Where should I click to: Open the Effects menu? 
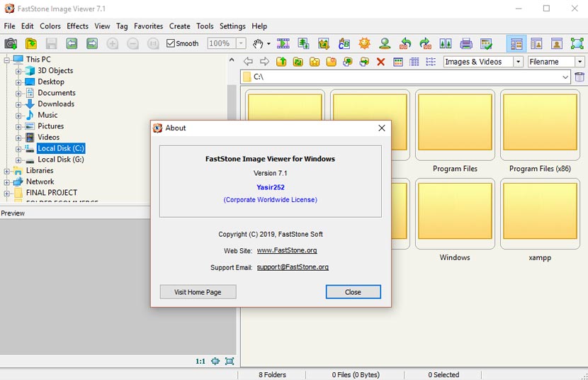[78, 26]
